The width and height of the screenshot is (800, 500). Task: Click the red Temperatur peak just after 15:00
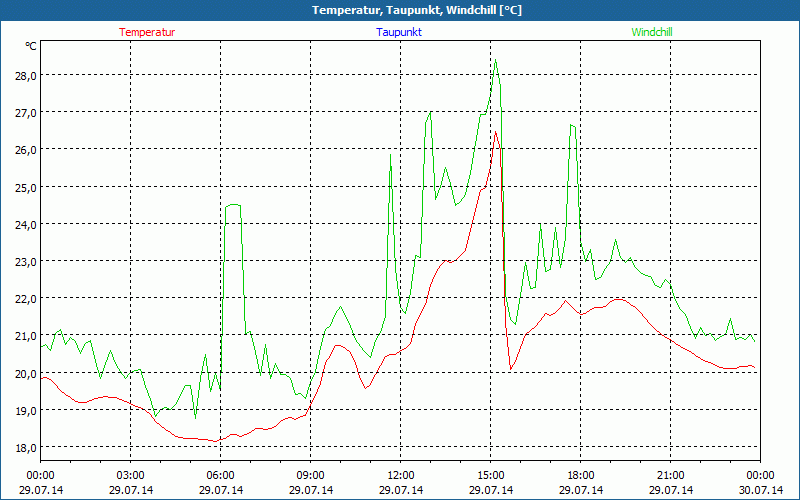click(495, 132)
